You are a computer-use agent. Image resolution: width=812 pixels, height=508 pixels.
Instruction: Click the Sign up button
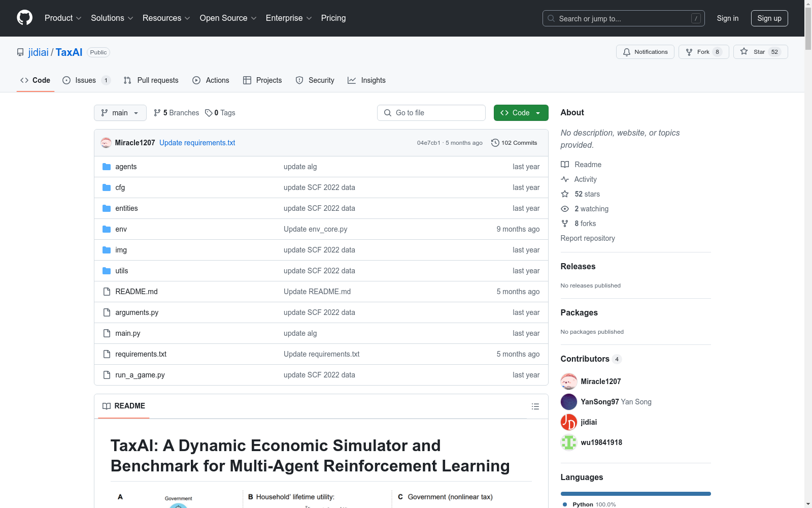[769, 18]
